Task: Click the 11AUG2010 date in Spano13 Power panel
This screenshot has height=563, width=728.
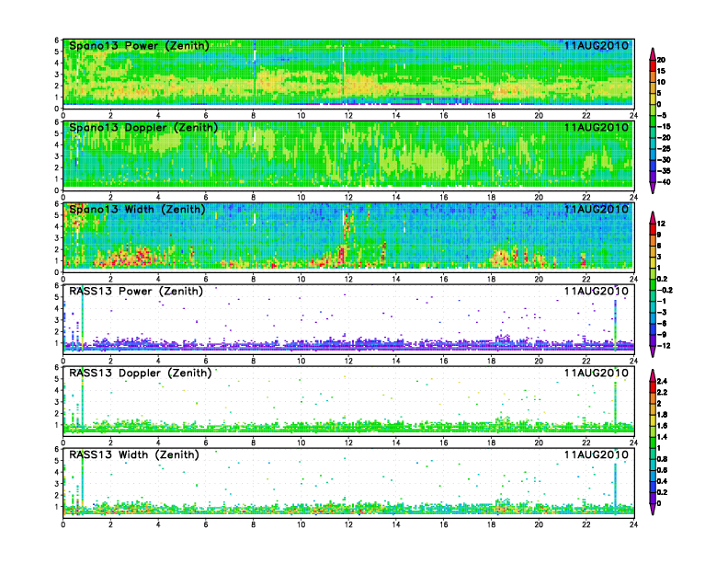Action: (597, 45)
